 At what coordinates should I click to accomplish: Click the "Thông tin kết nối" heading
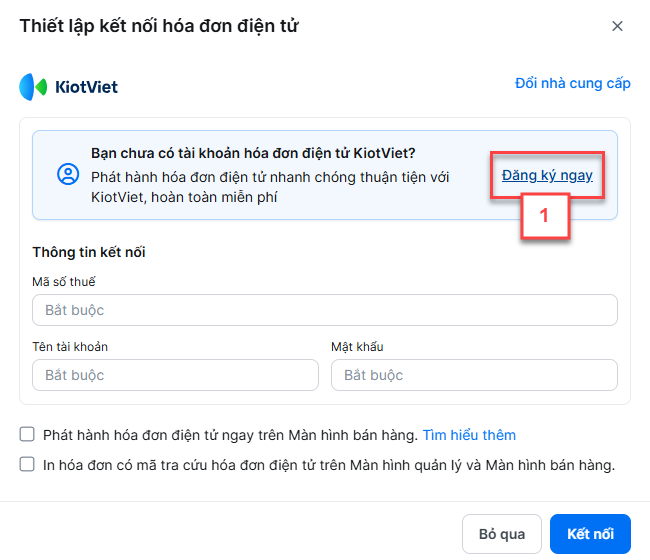click(89, 252)
